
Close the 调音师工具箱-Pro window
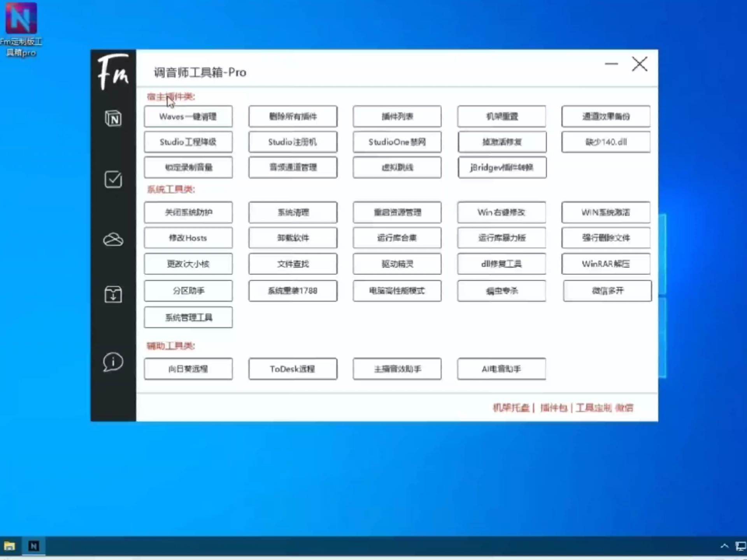pos(640,64)
